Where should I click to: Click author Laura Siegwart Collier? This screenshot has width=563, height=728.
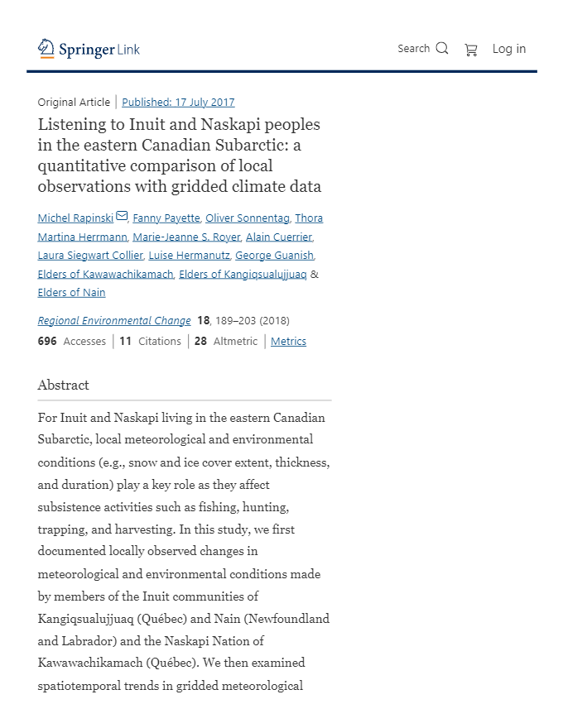click(89, 256)
